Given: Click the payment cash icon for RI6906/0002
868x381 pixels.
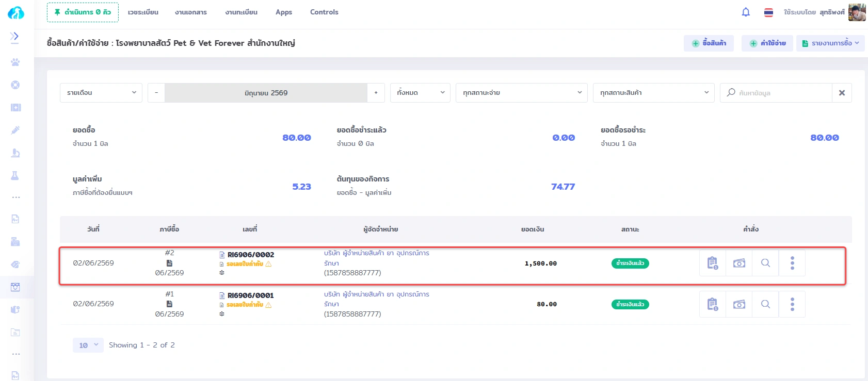Looking at the screenshot, I should pos(739,263).
